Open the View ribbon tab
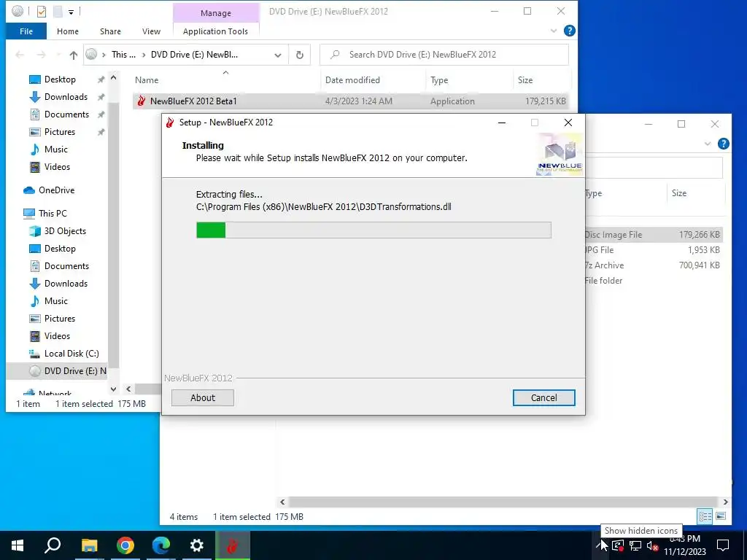This screenshot has width=747, height=560. [151, 31]
